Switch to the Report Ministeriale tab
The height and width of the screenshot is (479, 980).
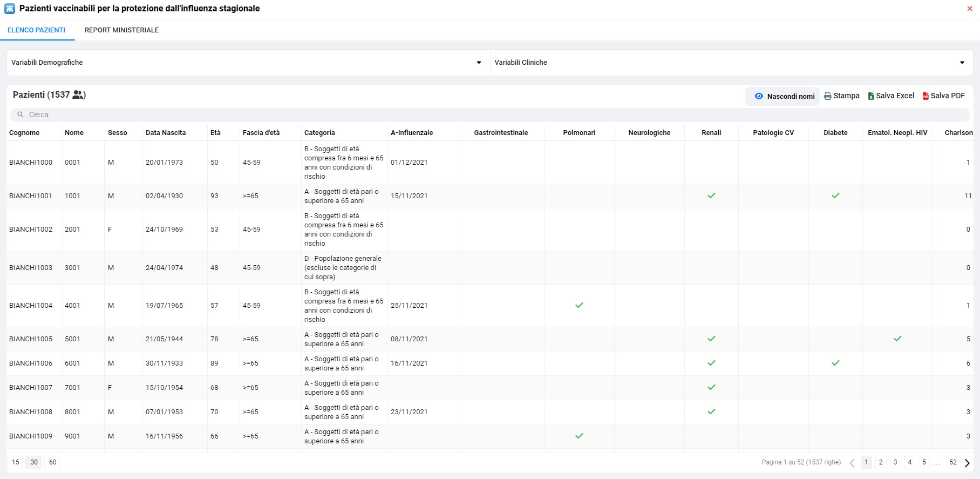121,30
